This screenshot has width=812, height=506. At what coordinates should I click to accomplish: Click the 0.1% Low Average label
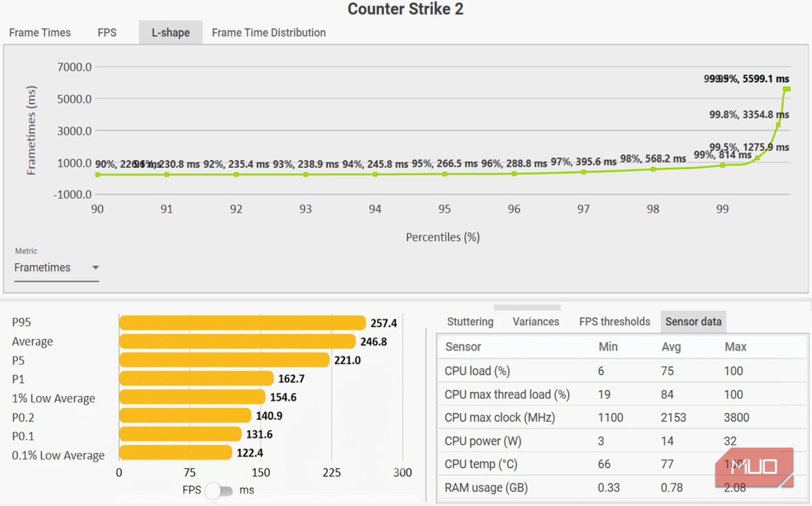click(x=58, y=456)
